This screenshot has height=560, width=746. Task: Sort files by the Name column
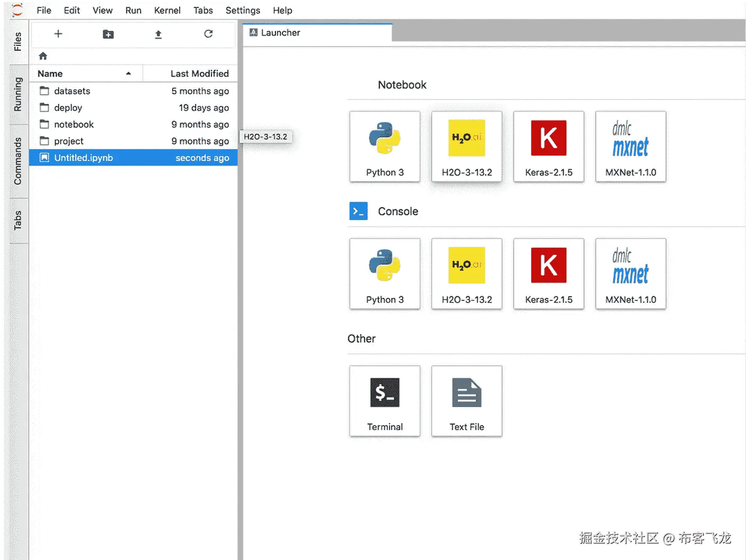tap(85, 74)
